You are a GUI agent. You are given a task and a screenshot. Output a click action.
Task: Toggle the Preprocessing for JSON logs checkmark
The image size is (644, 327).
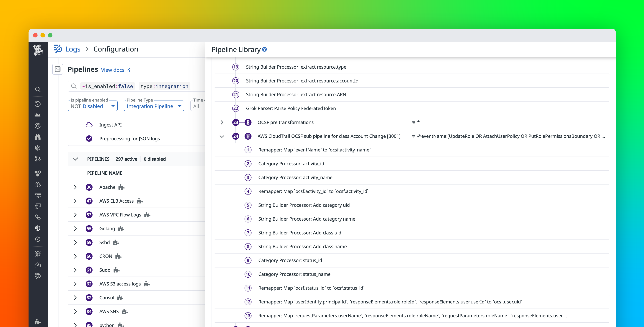[89, 138]
